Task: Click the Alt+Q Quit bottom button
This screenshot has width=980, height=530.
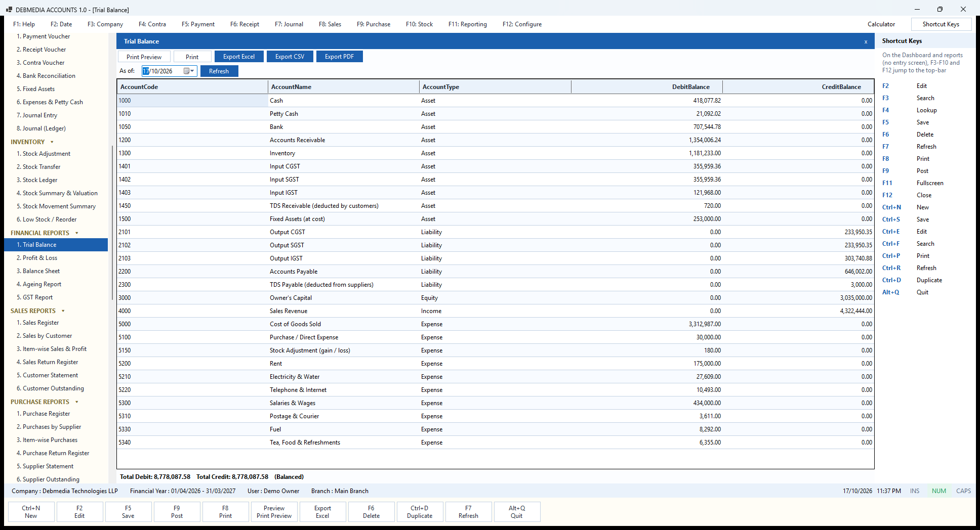Action: [517, 512]
